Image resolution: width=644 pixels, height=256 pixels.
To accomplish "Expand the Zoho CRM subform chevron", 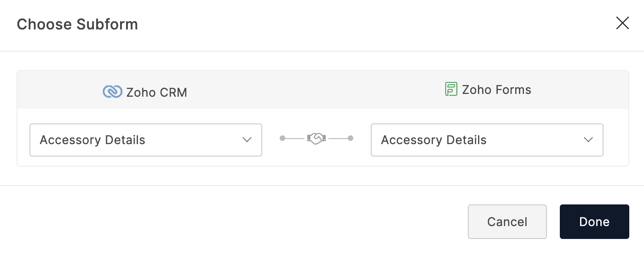I will 247,140.
